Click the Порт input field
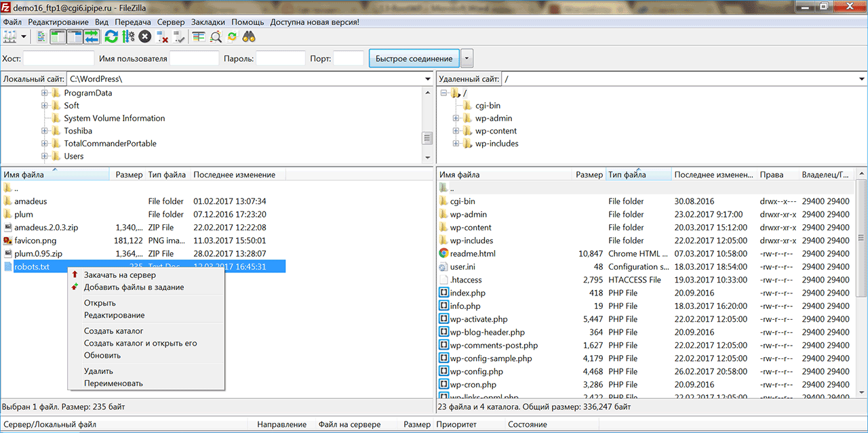The height and width of the screenshot is (433, 868). (x=349, y=58)
